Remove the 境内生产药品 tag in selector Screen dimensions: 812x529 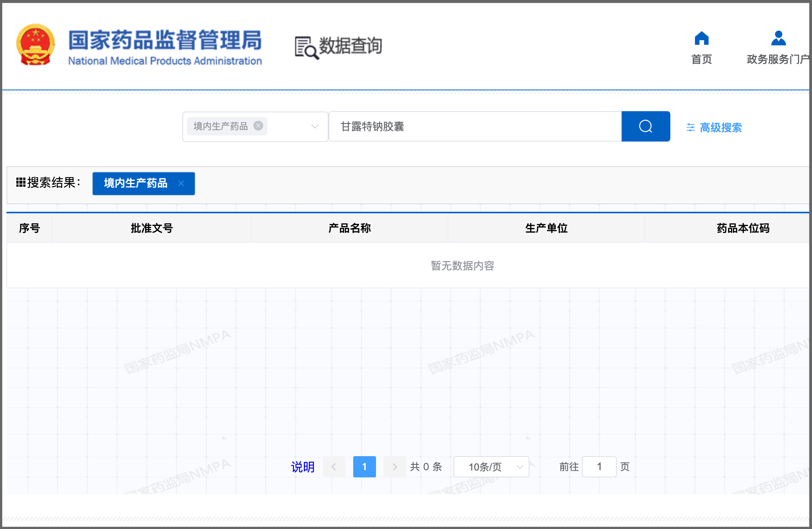[258, 126]
